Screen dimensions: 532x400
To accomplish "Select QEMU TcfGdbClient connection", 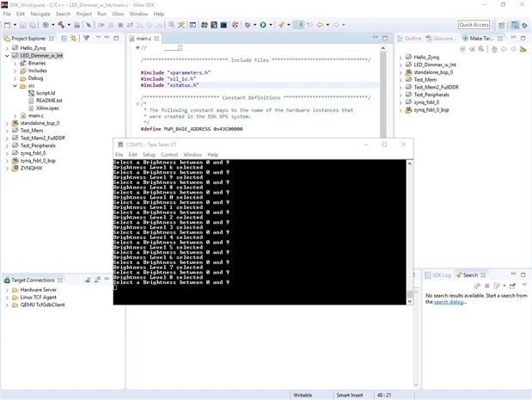I will click(41, 305).
